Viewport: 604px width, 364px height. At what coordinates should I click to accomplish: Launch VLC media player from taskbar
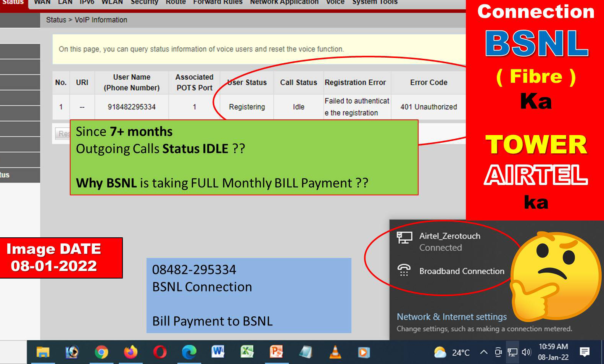(335, 352)
